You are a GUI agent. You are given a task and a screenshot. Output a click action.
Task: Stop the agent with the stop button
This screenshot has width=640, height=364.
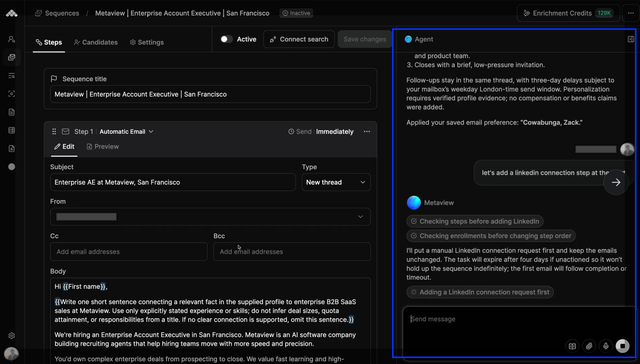(623, 346)
